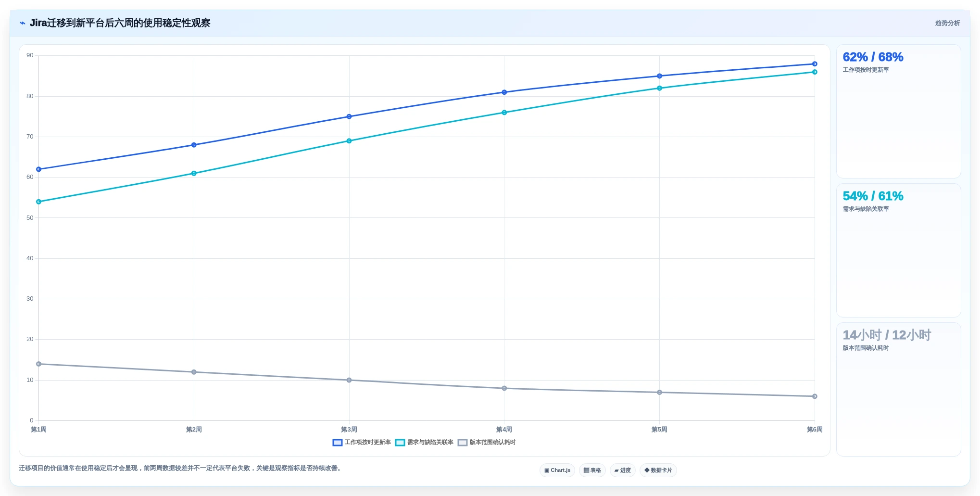The height and width of the screenshot is (496, 980).
Task: Click the cyan data point at 第3周
Action: tap(349, 141)
